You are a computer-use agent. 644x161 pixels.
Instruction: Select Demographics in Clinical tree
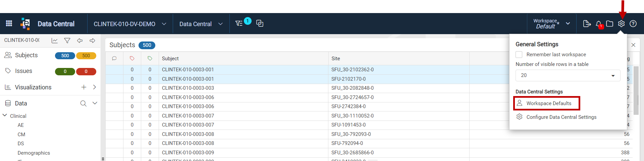(34, 153)
